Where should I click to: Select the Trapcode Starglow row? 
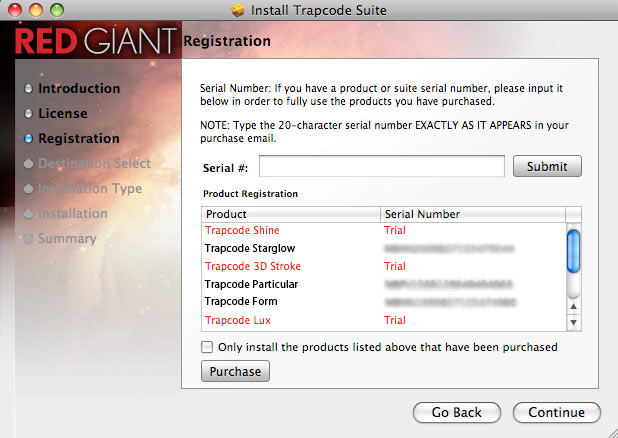(x=383, y=248)
